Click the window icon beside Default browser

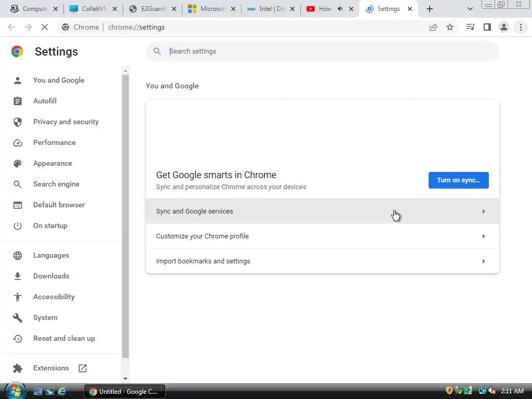click(18, 205)
